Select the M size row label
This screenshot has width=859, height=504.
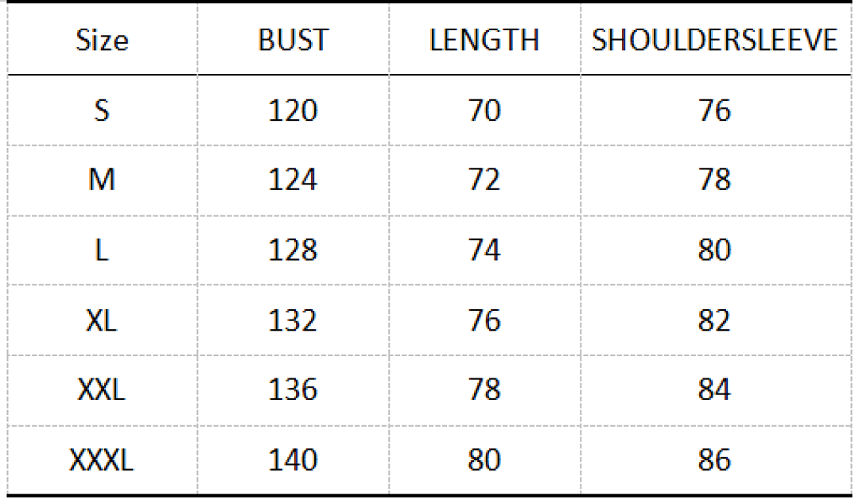tap(102, 180)
